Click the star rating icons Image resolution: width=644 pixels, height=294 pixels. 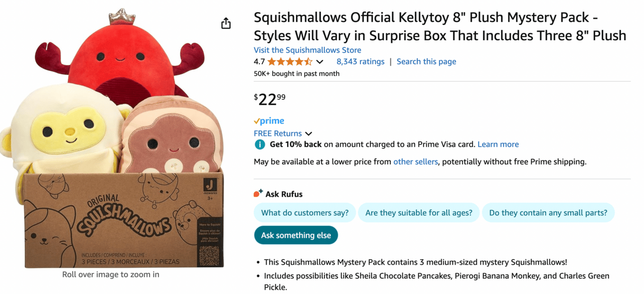tap(290, 62)
